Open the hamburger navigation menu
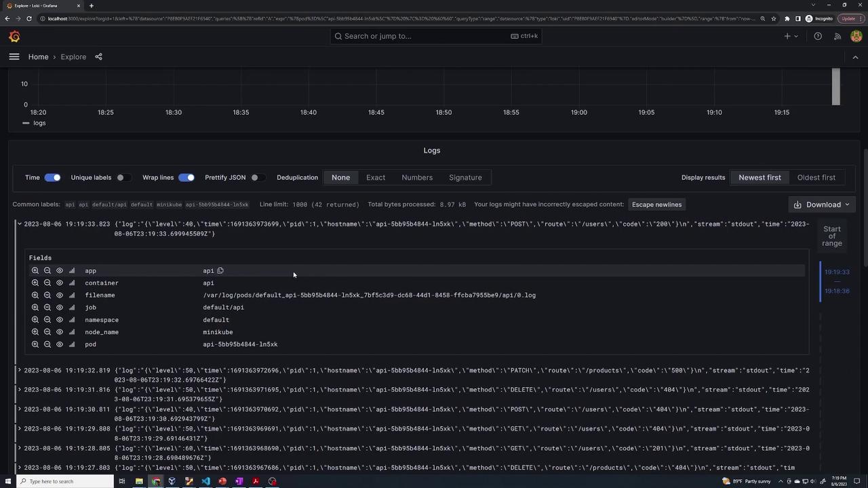The width and height of the screenshot is (868, 488). point(14,57)
